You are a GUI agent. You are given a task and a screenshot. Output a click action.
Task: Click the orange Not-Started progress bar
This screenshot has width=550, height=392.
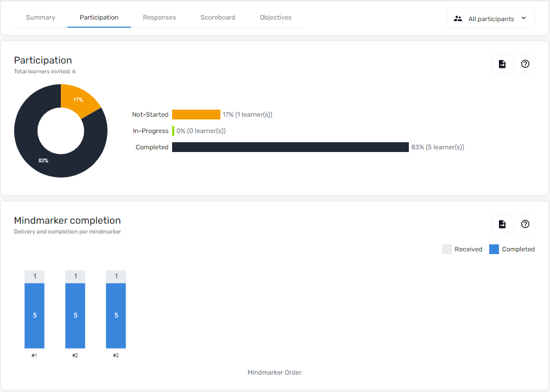[196, 115]
